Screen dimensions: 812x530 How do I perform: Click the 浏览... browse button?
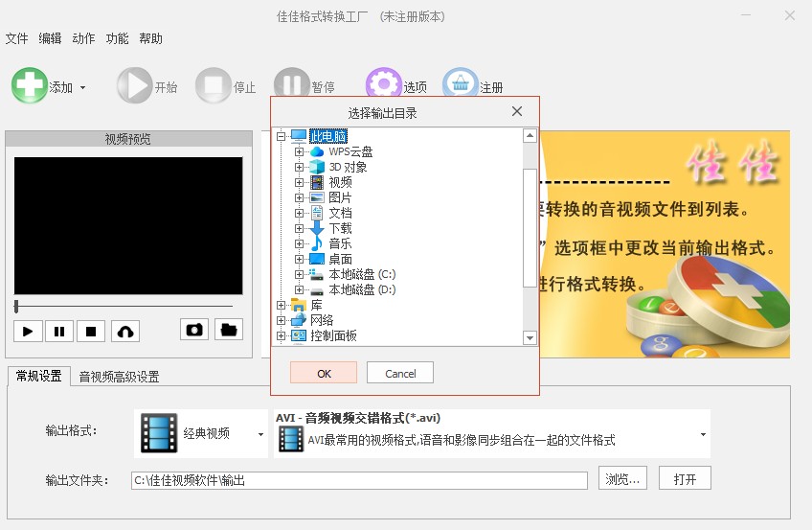click(x=622, y=478)
